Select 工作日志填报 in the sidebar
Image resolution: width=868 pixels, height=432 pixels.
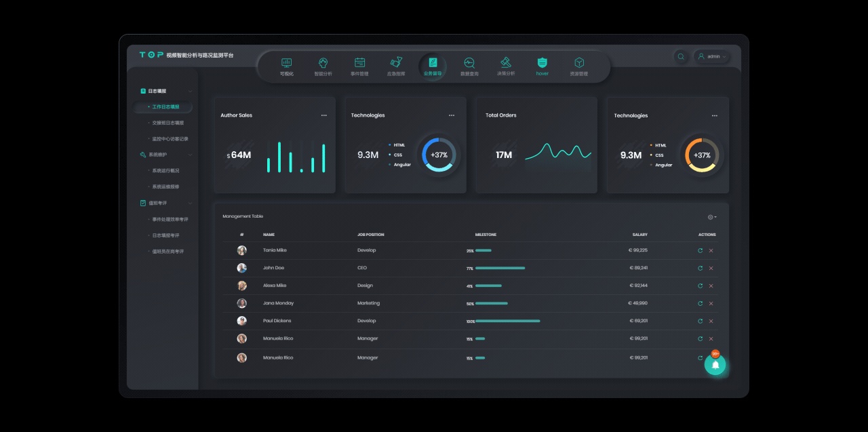pyautogui.click(x=163, y=107)
